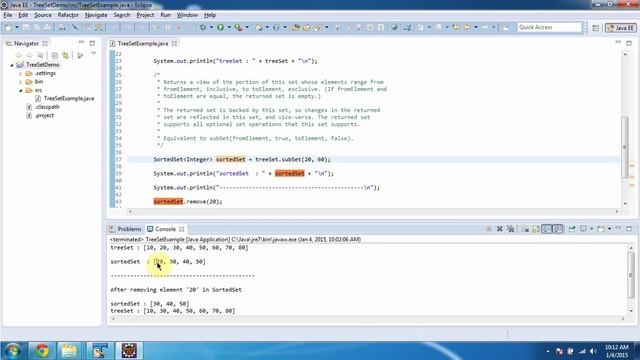Click the Open Web Browser globe icon
This screenshot has height=360, width=640.
pos(394,27)
